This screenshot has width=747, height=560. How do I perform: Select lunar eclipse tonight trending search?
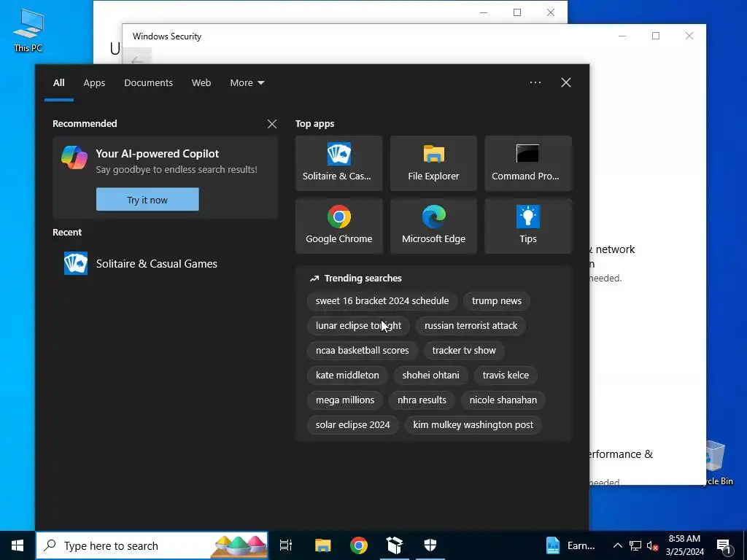[x=358, y=326]
